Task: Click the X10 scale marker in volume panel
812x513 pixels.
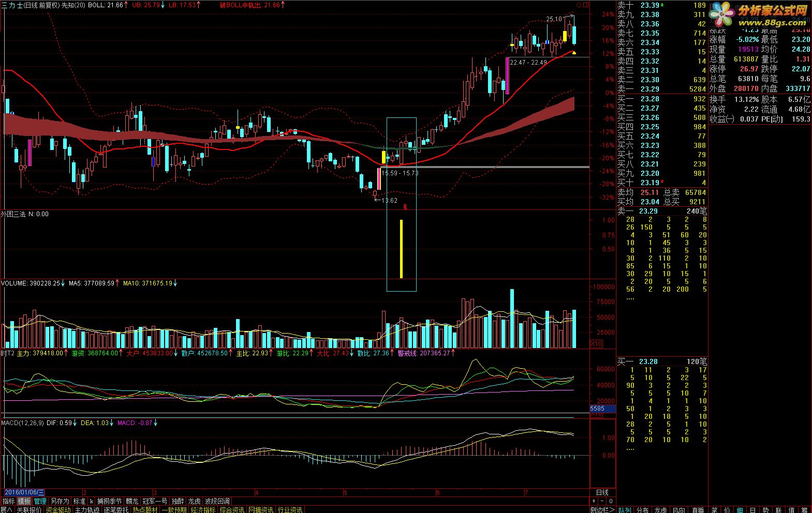Action: pos(596,343)
